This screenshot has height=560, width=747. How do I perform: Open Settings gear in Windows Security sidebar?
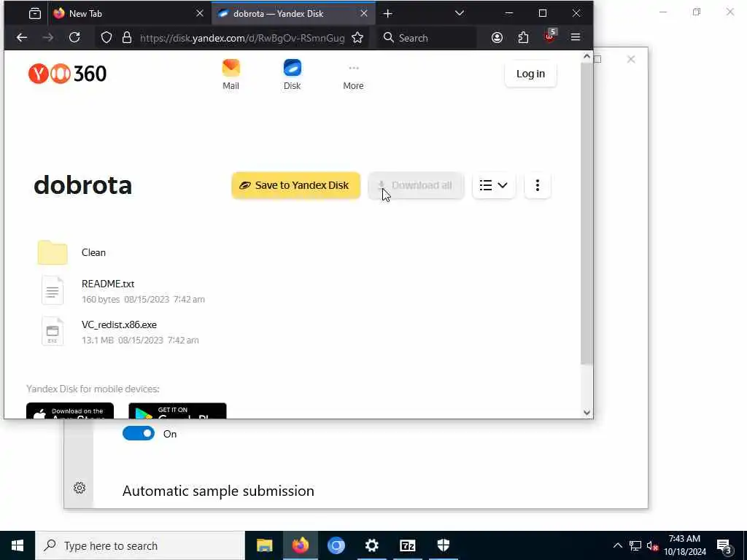80,488
